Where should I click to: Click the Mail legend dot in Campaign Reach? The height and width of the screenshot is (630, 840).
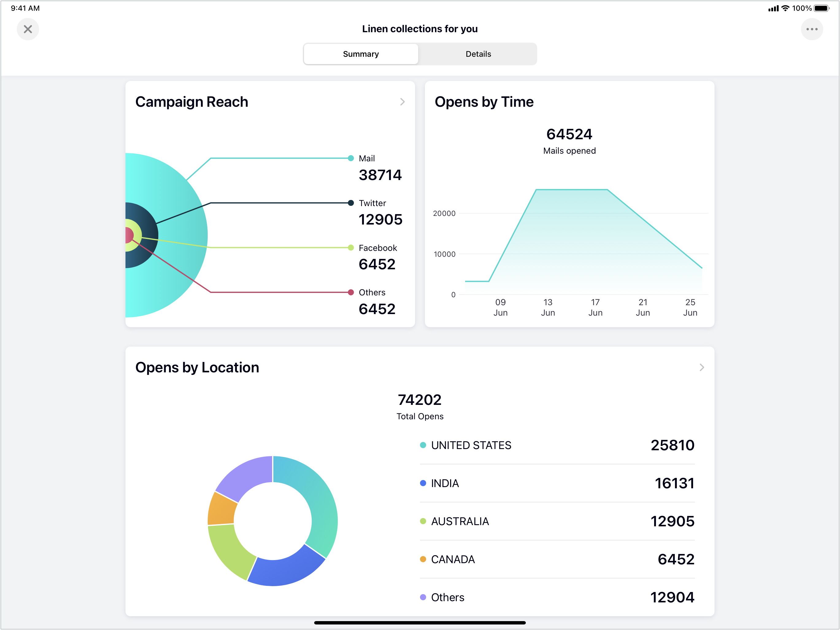click(350, 158)
